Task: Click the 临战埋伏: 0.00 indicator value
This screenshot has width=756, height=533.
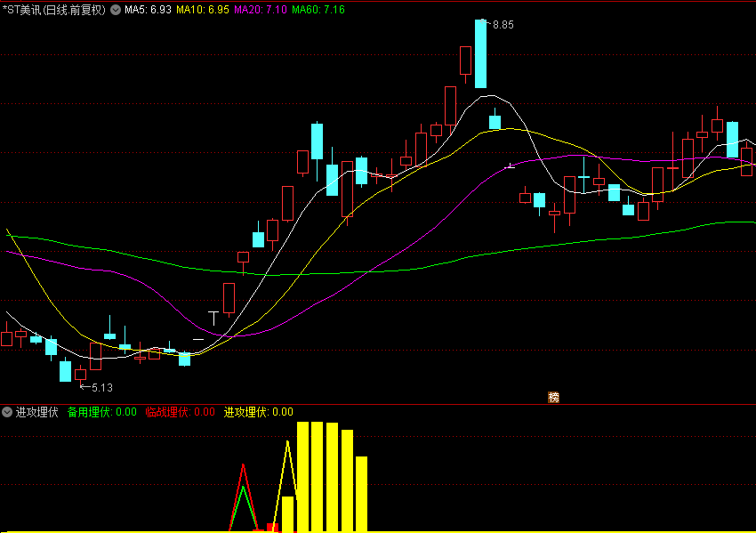Action: (181, 412)
